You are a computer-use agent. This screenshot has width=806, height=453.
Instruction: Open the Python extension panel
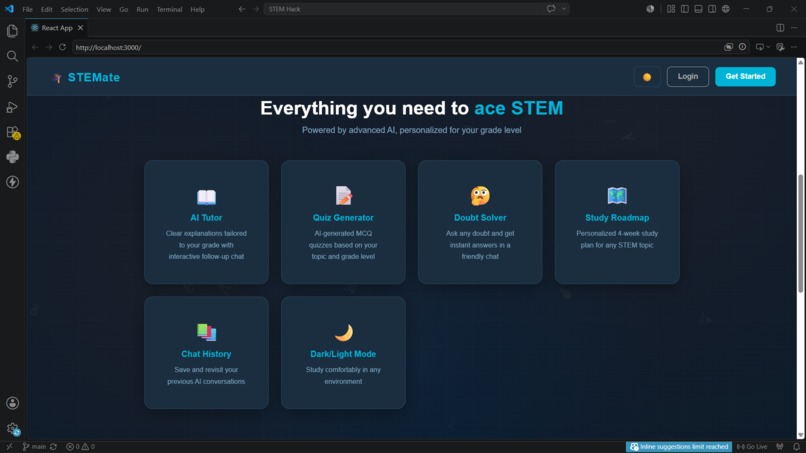[12, 157]
